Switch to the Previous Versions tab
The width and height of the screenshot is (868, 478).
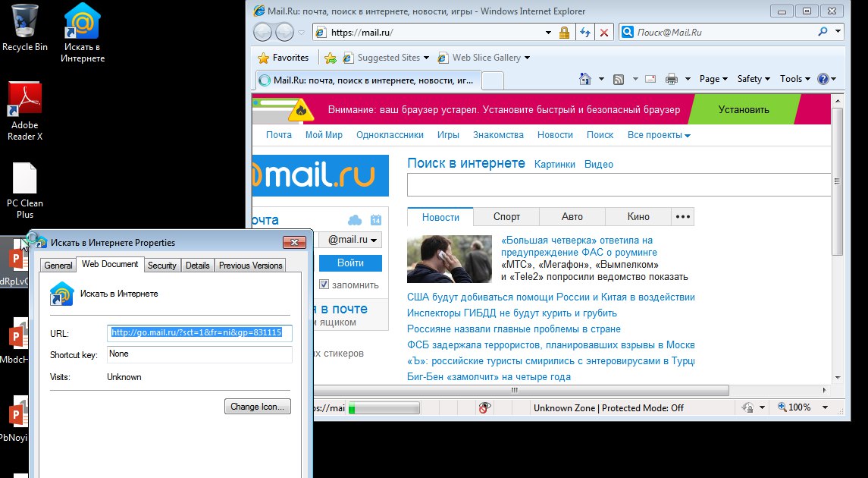click(251, 266)
